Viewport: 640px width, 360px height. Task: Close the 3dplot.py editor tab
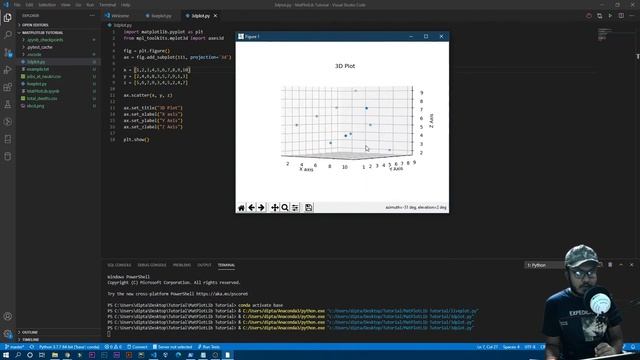tap(216, 16)
